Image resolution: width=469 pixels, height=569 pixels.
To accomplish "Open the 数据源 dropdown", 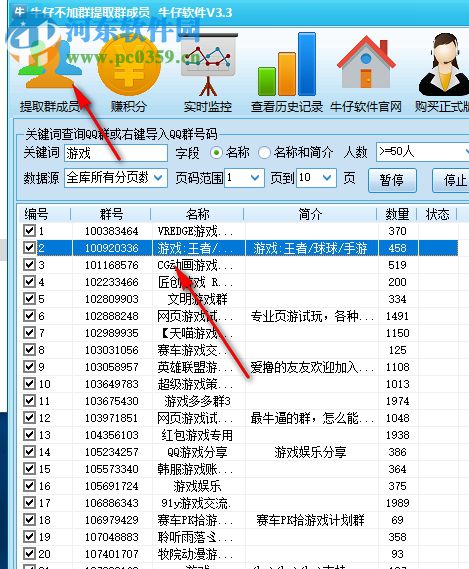I will [116, 178].
